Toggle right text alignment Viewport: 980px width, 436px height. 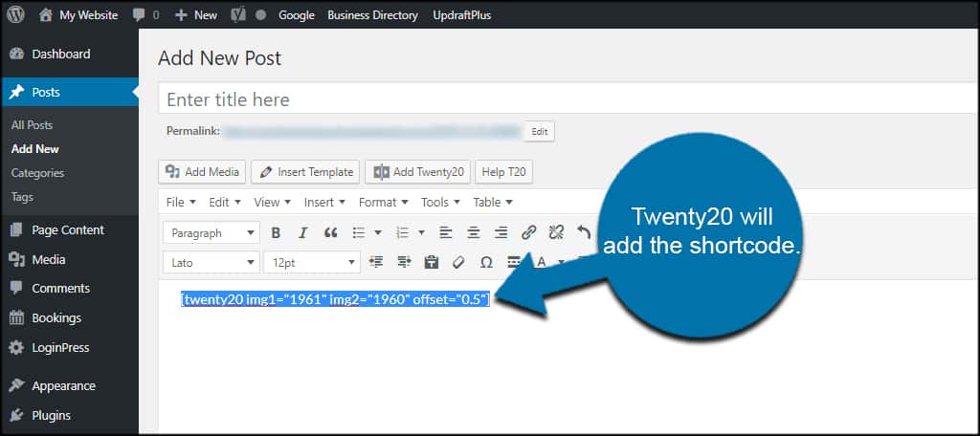[x=501, y=232]
